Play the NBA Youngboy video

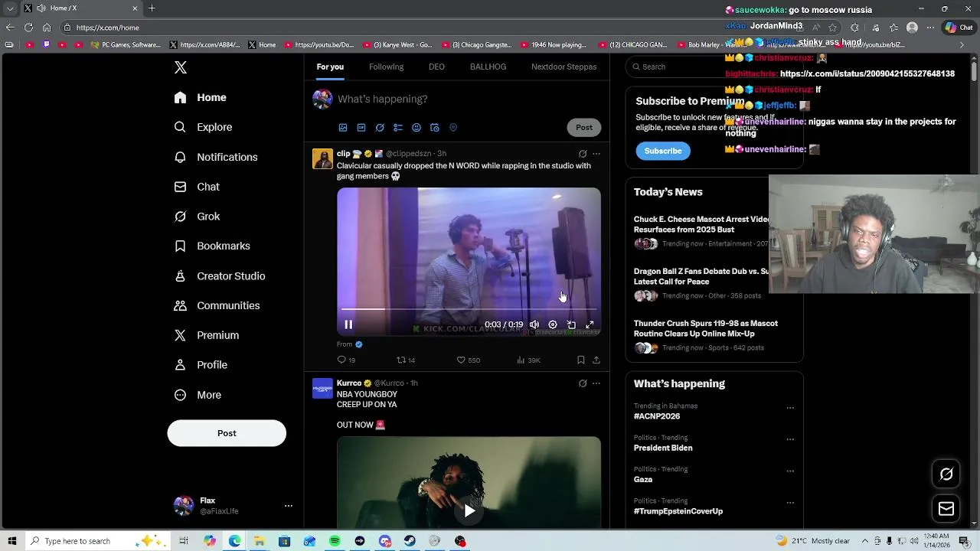point(469,510)
